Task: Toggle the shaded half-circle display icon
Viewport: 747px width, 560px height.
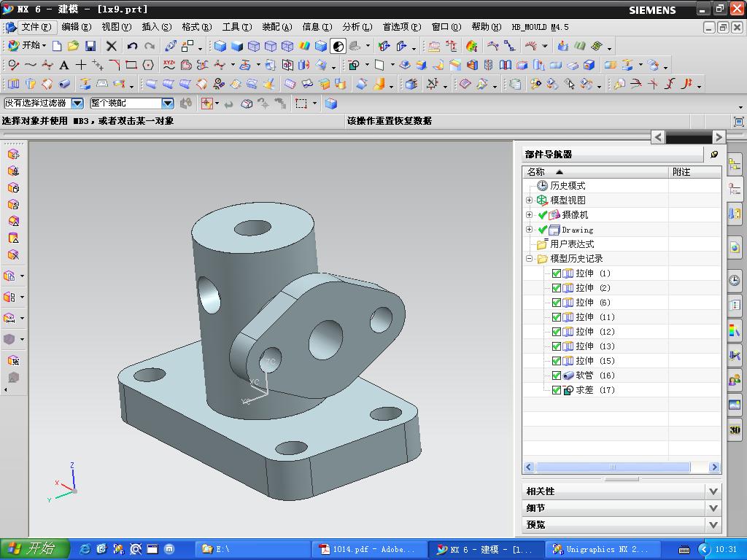Action: [338, 46]
